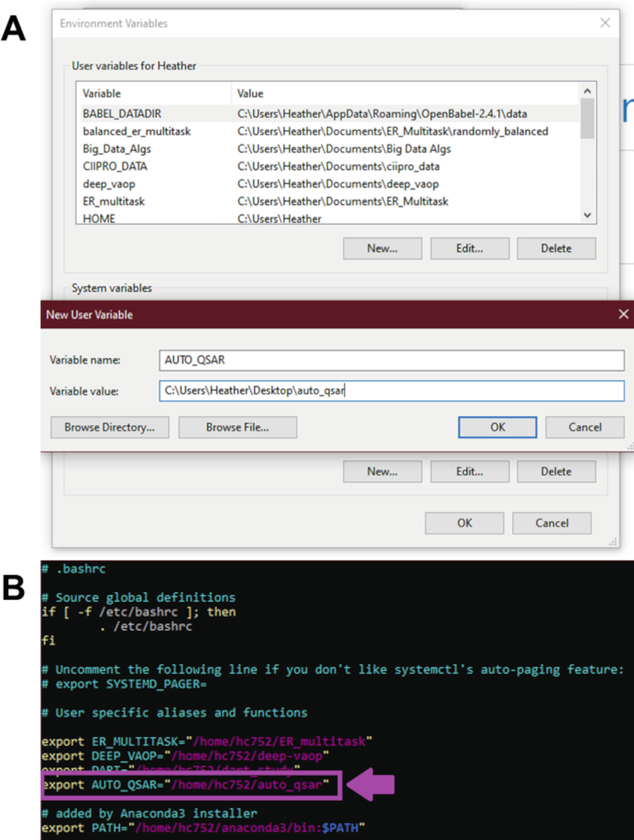Select the ER_multitask variable row

(x=330, y=201)
